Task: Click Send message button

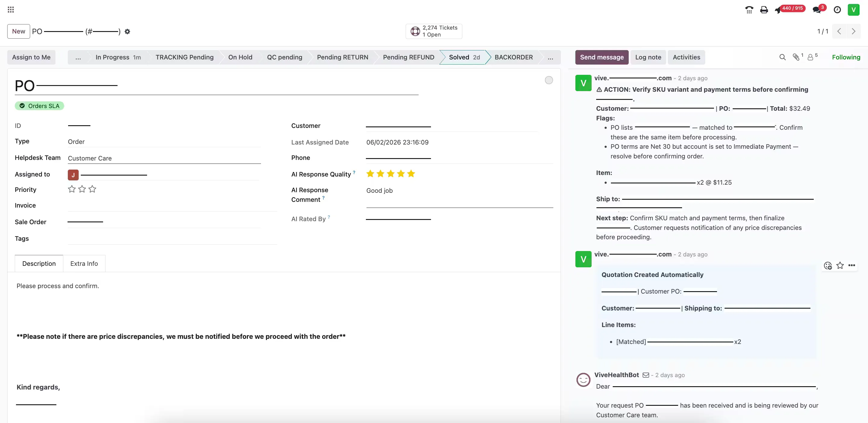Action: click(602, 57)
